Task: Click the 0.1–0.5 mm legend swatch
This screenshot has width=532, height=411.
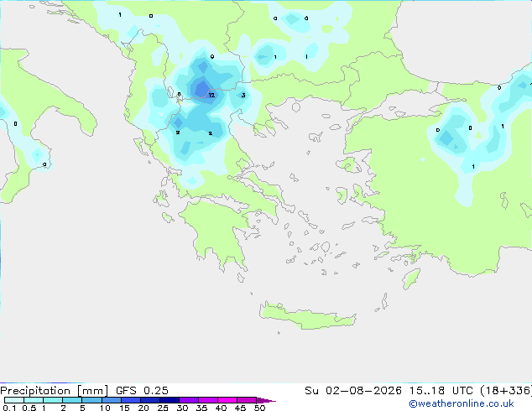Action: pos(14,400)
